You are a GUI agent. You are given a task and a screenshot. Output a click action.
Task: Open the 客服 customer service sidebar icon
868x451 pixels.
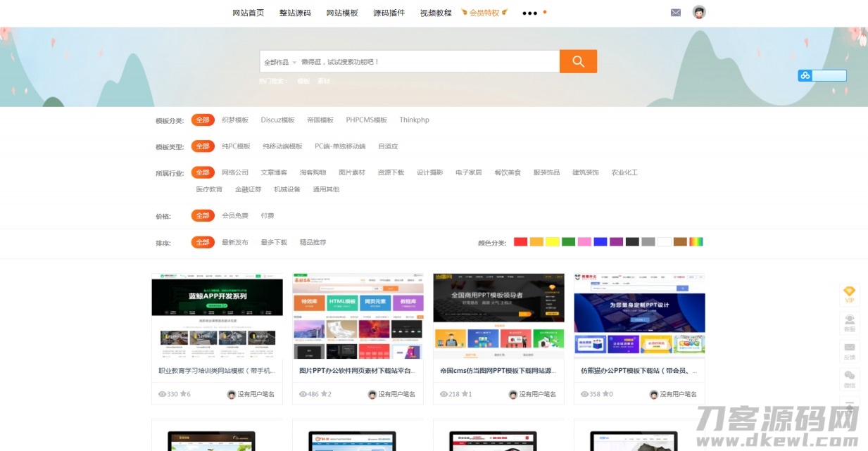(x=850, y=324)
